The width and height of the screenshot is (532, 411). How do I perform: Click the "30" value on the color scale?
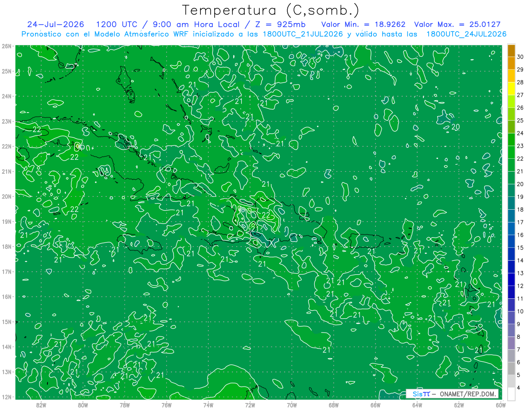pyautogui.click(x=520, y=57)
